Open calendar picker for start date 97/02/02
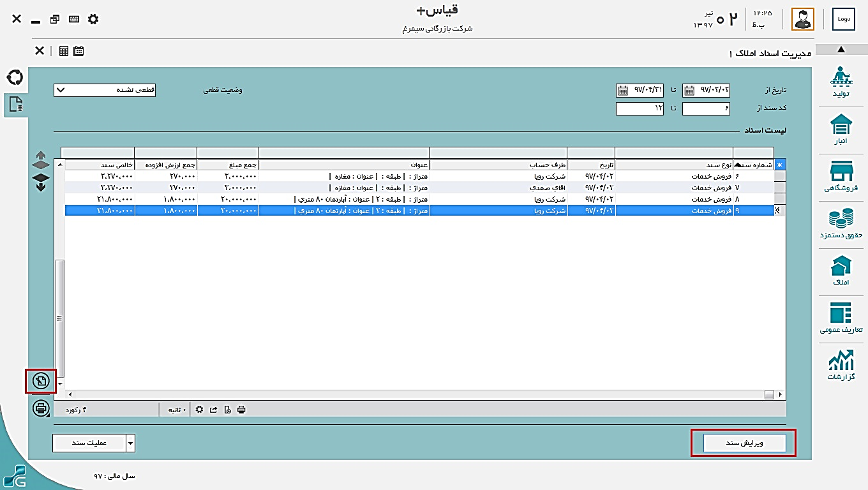 coord(689,90)
